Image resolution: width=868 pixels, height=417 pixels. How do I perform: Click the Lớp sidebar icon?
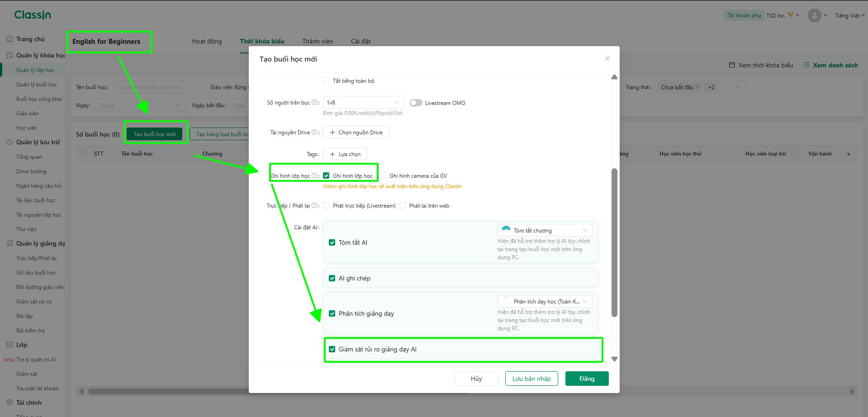point(9,345)
